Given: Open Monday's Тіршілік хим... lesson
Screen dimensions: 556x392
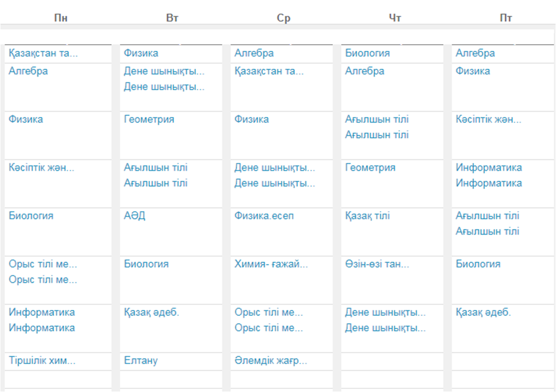Looking at the screenshot, I should (42, 361).
